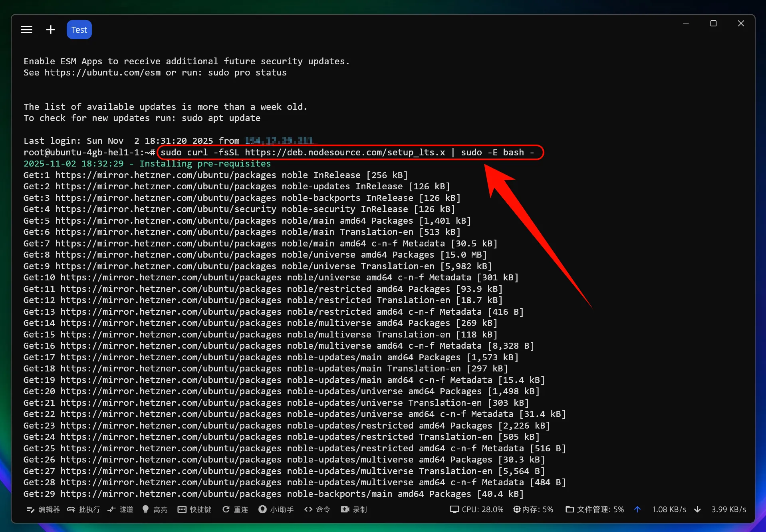Click 重连 to reconnect session
Image resolution: width=766 pixels, height=532 pixels.
[x=235, y=509]
